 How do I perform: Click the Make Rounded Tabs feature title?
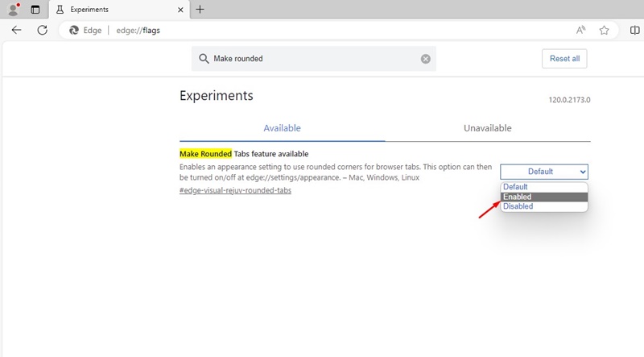244,154
